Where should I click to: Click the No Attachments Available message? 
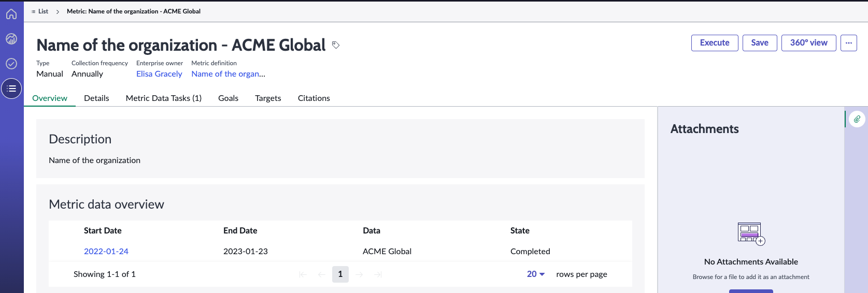coord(751,262)
